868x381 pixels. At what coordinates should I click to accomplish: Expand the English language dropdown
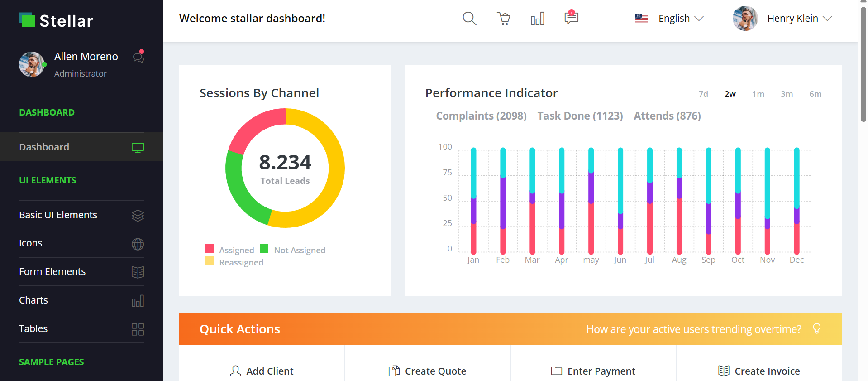681,19
